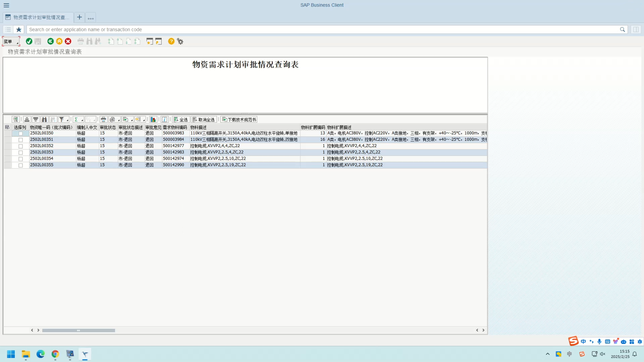Click the grid find binoculars icon
The image size is (644, 362).
pos(44,119)
